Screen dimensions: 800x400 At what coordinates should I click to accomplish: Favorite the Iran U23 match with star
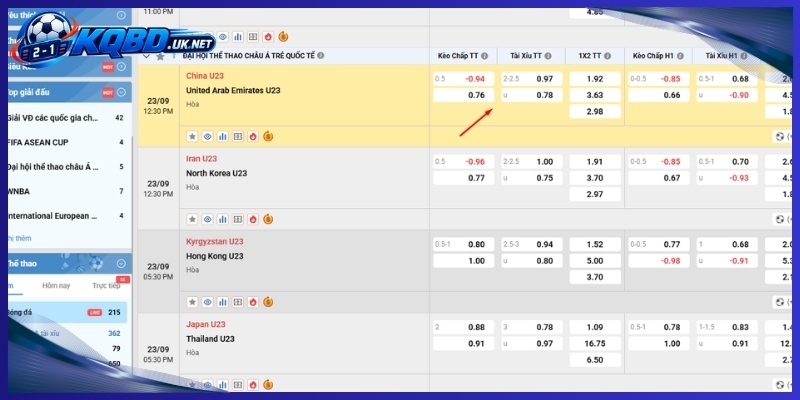(192, 219)
